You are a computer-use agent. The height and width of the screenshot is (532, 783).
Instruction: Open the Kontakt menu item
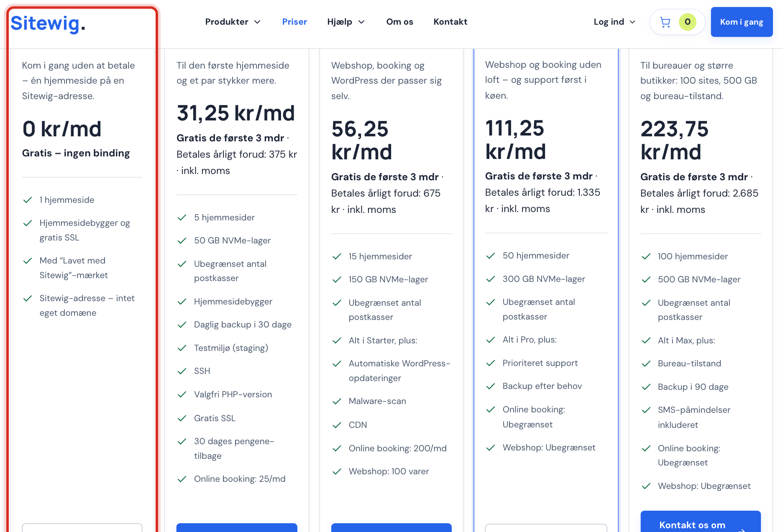coord(450,22)
